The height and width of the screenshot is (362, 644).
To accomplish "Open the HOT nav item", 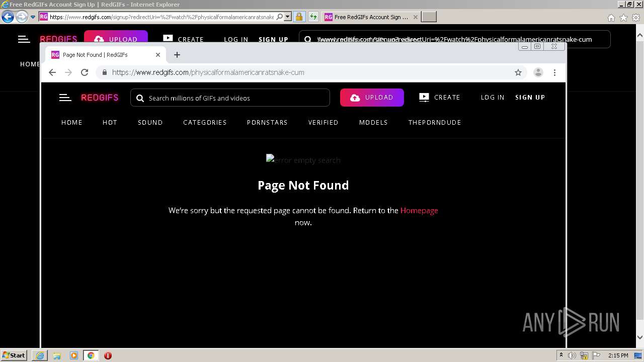I will 110,122.
